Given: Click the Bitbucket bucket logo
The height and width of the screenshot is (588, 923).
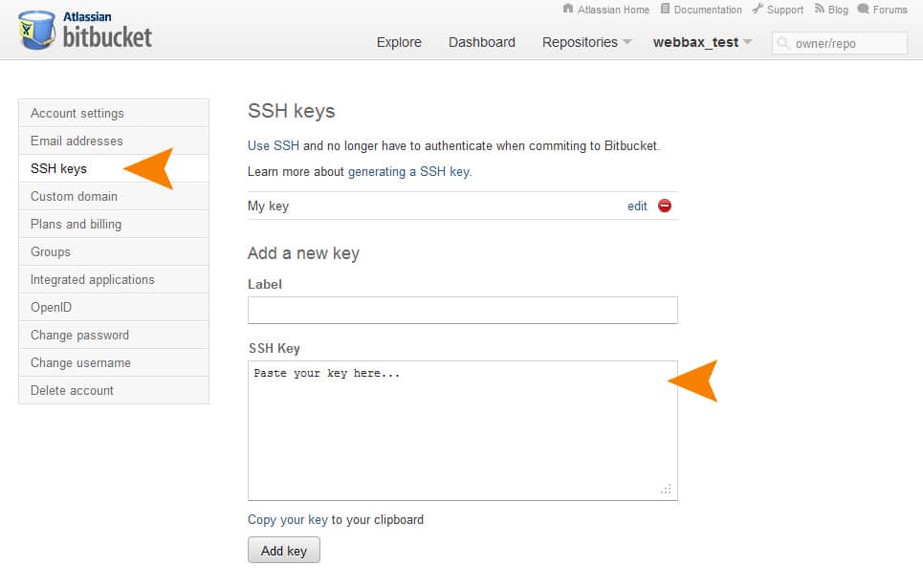Looking at the screenshot, I should coord(36,30).
